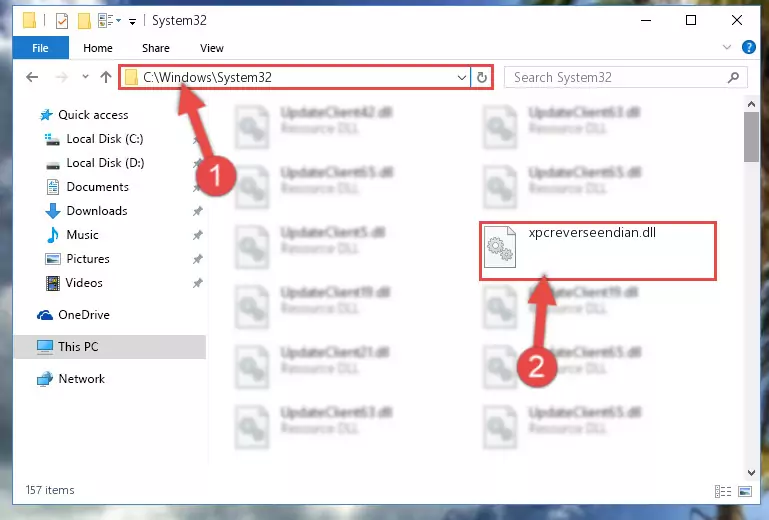Switch to Large icons view layout icon
The height and width of the screenshot is (520, 769).
coord(744,491)
